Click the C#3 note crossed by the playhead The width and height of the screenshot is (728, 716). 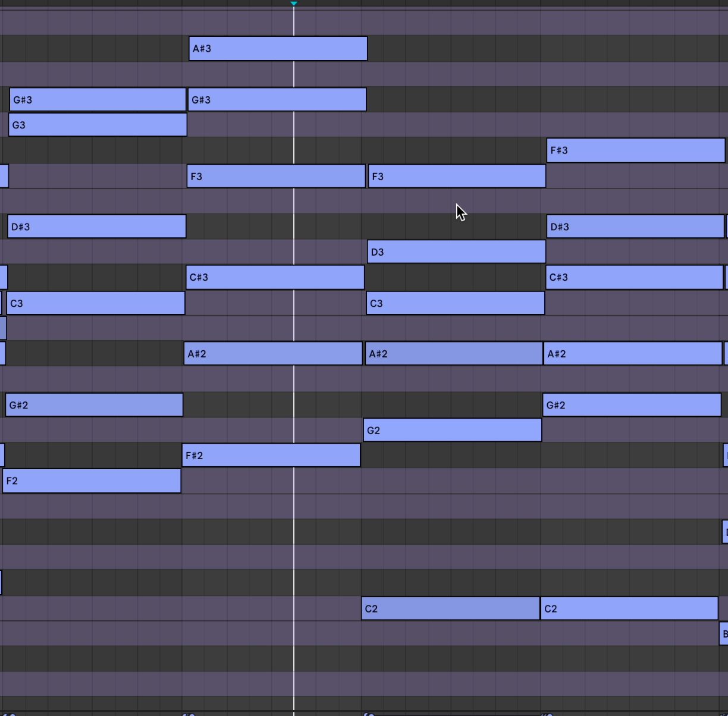(275, 277)
